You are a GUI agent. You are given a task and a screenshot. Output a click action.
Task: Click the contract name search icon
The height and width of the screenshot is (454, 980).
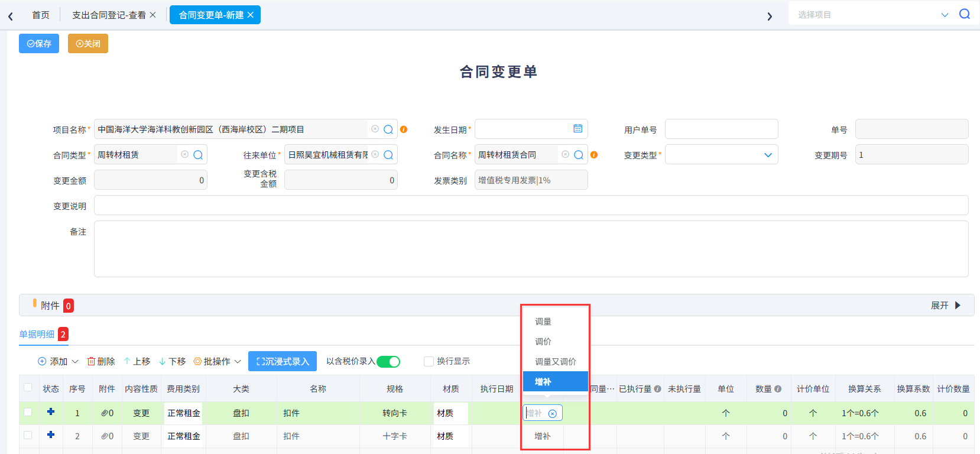[579, 155]
